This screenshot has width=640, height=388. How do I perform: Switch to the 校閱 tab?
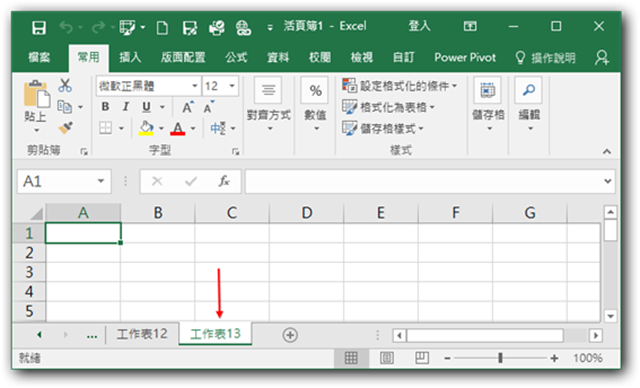click(320, 58)
